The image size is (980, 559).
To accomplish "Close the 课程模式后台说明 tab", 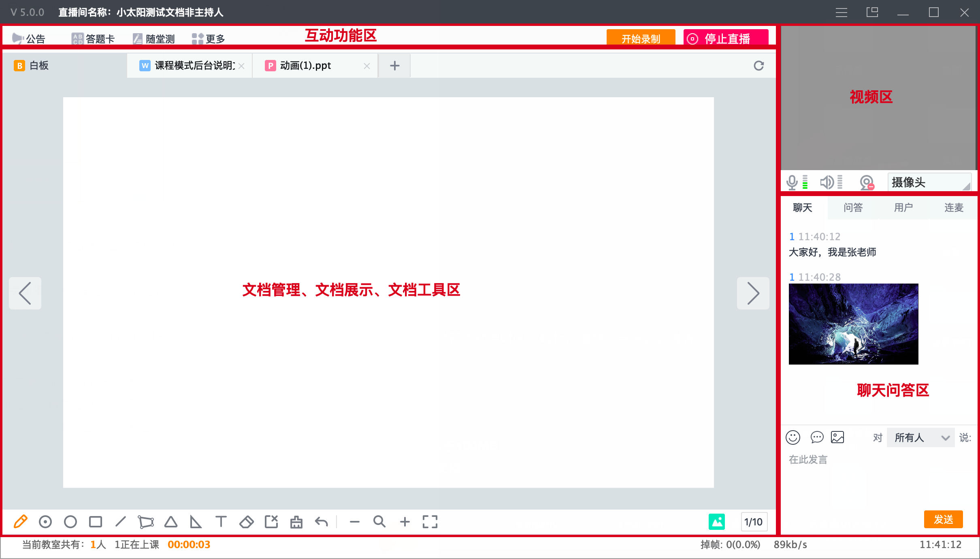I will pos(242,66).
